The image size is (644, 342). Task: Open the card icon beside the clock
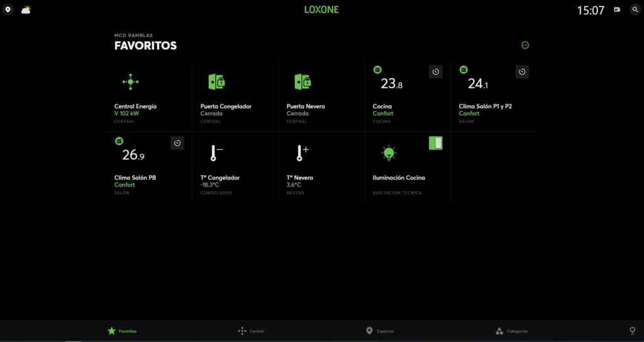click(617, 10)
